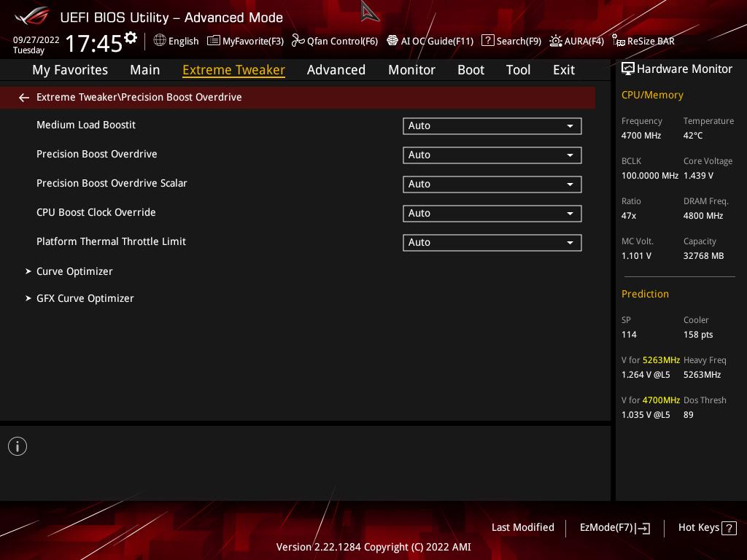Click the Last Modified button
The height and width of the screenshot is (560, 747).
click(522, 528)
